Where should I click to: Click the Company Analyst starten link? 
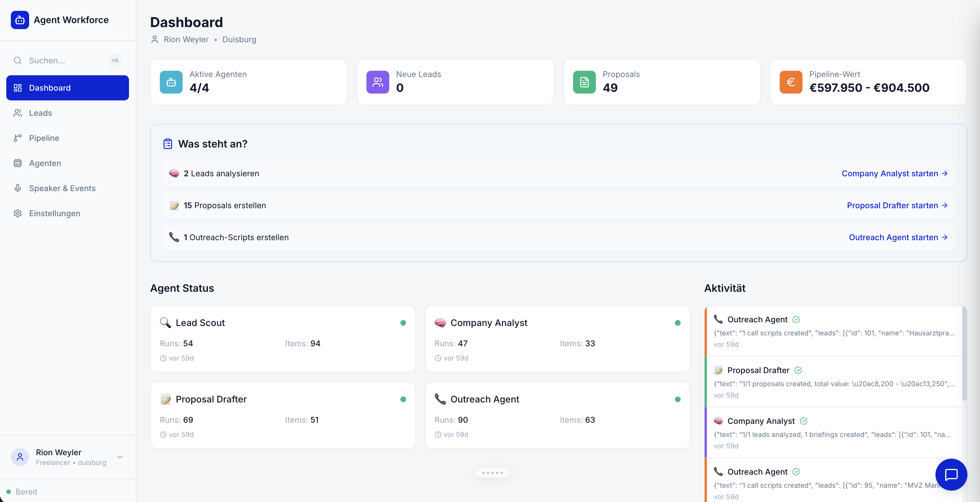894,173
